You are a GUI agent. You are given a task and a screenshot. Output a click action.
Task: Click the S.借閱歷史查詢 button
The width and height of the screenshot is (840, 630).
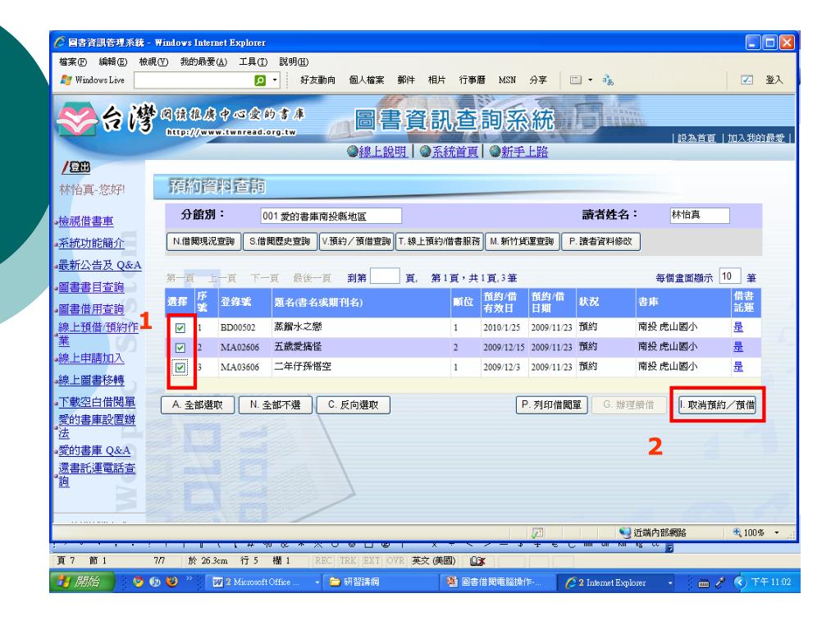click(x=280, y=242)
